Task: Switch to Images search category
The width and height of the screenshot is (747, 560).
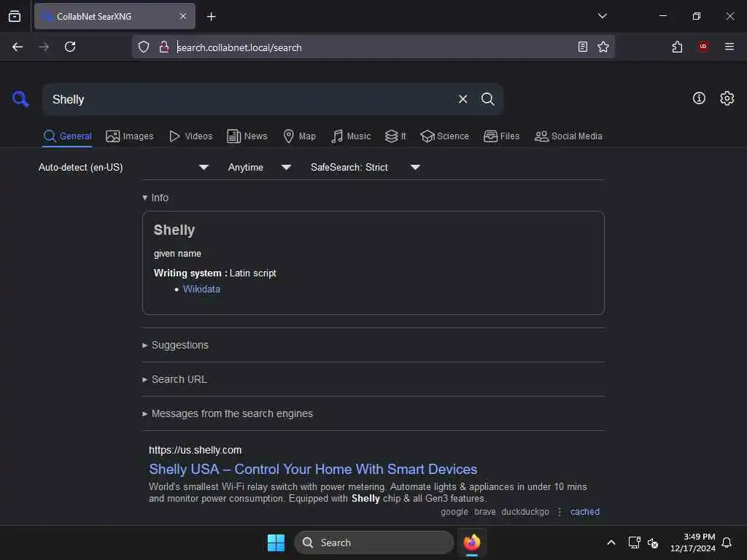Action: pos(130,136)
